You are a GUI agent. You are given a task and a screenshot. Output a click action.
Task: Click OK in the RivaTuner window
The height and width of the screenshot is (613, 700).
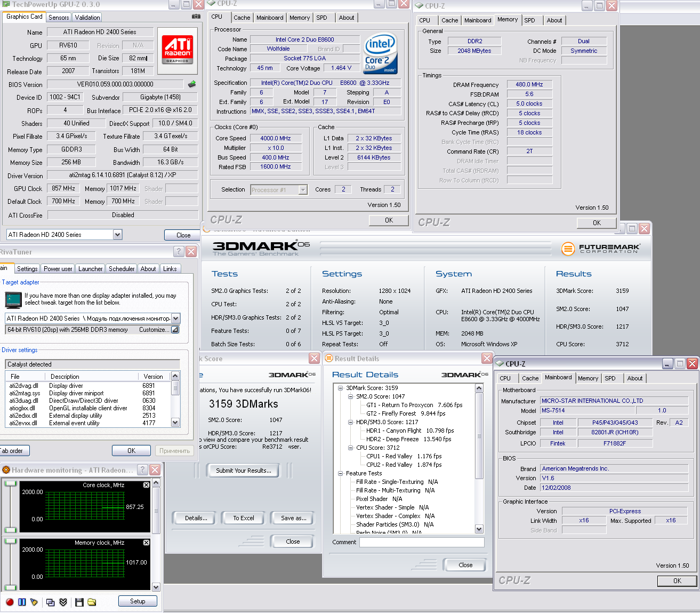131,451
